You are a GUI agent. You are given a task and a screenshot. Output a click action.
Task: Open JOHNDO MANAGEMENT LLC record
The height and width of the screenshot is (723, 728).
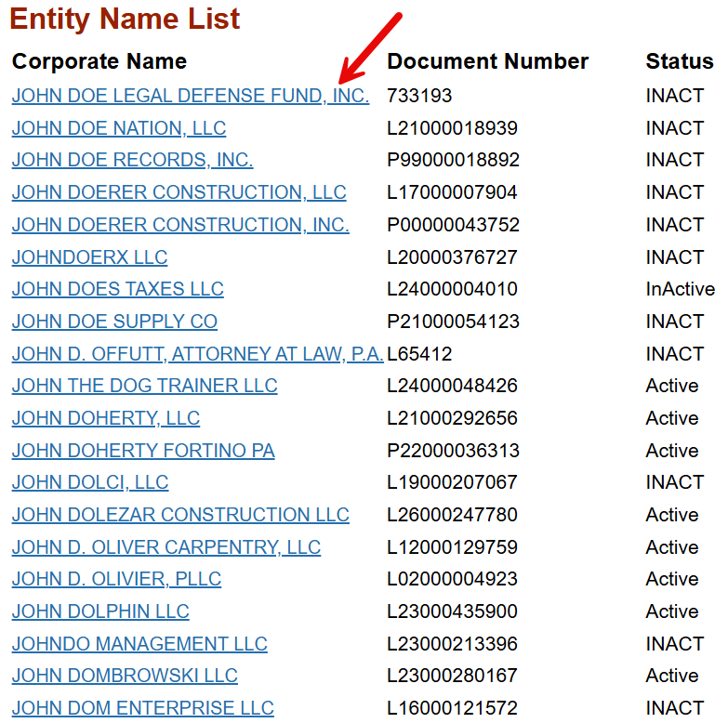click(x=139, y=644)
